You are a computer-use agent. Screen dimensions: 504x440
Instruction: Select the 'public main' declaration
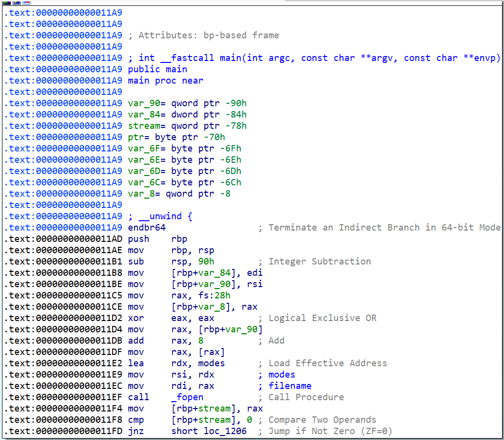coord(157,69)
